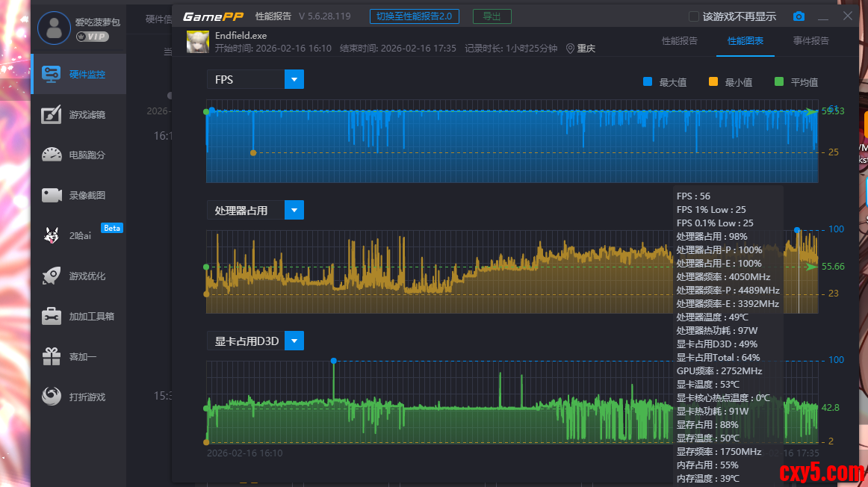Open 游戏滤镜 game filter icon
The image size is (868, 487).
pyautogui.click(x=52, y=114)
